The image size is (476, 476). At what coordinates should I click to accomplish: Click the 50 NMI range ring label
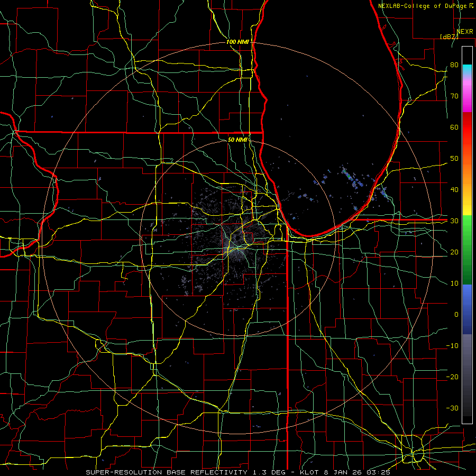[x=237, y=140]
